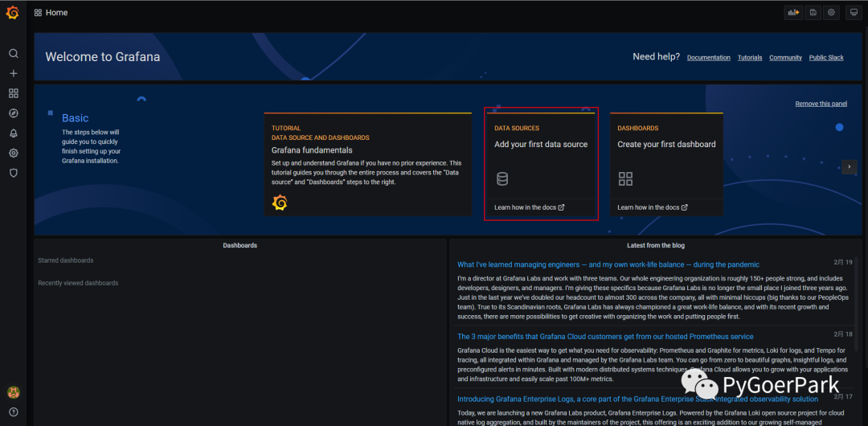Open the Explore compass icon

[14, 113]
